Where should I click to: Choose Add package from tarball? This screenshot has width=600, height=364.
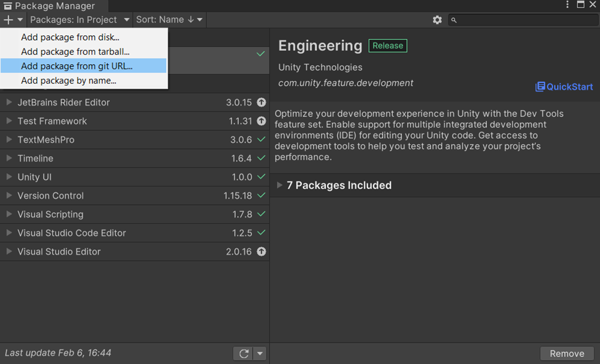[x=84, y=52]
